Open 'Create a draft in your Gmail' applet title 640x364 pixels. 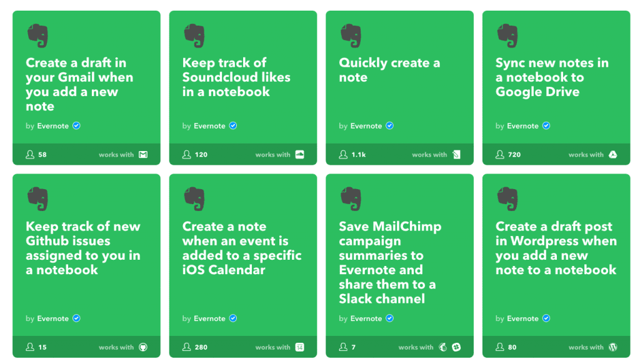point(79,84)
